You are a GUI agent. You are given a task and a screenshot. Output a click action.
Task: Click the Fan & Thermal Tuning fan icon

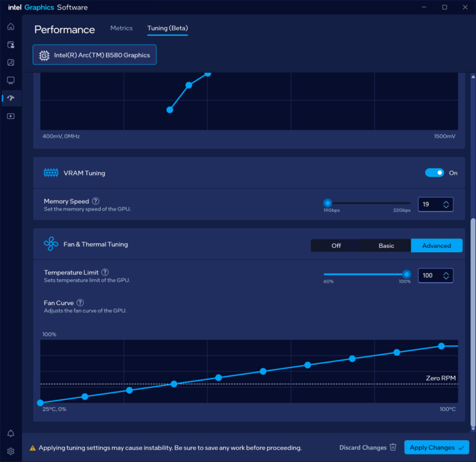51,244
